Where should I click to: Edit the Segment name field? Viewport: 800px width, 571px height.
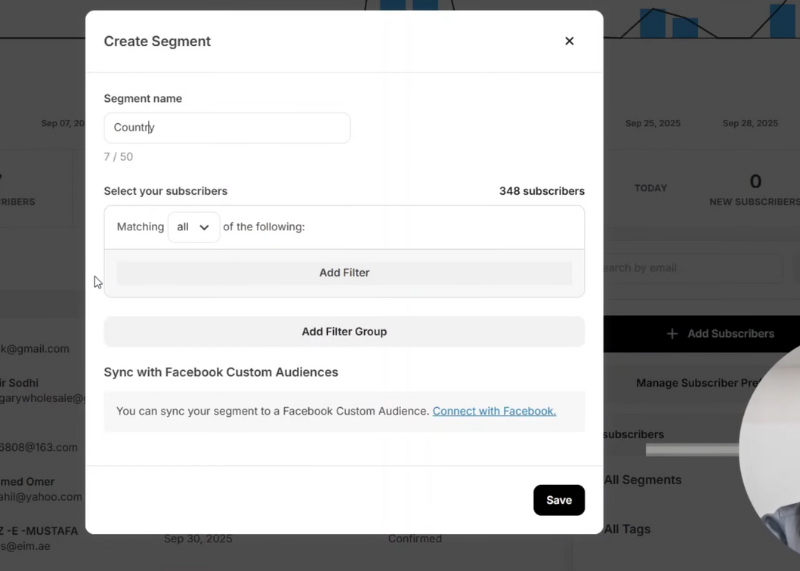point(227,128)
